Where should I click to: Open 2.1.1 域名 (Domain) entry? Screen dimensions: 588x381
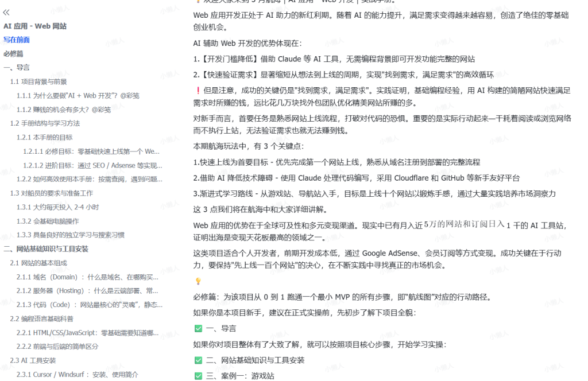(87, 277)
